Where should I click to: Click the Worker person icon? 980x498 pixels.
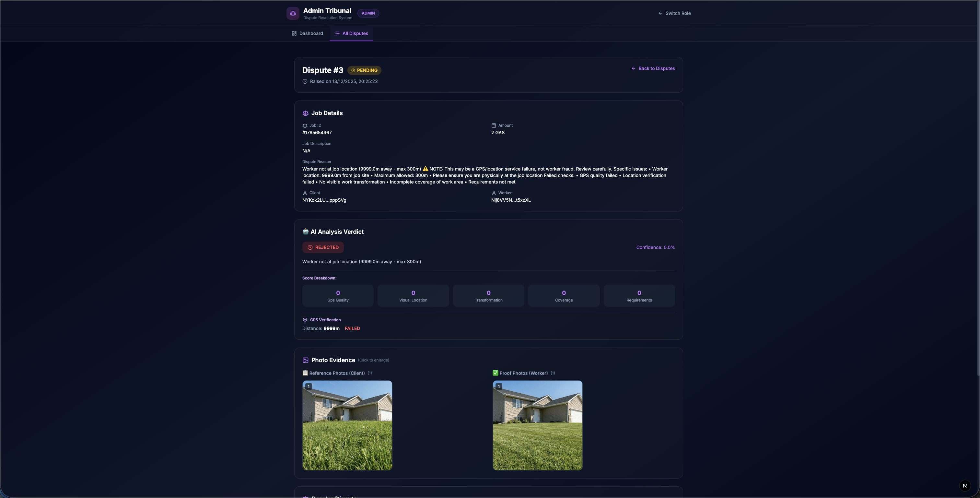[x=494, y=193]
